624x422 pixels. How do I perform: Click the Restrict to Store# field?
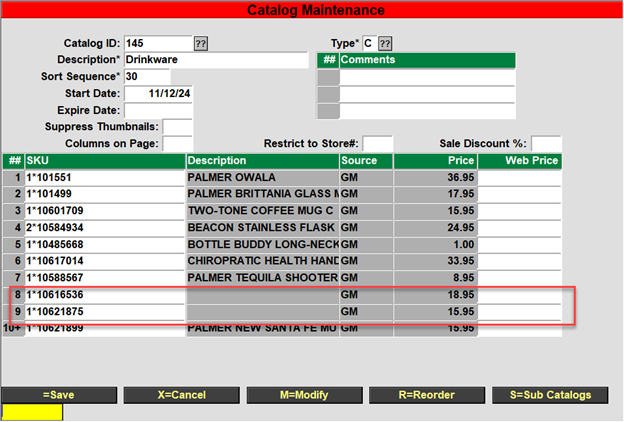[x=377, y=144]
